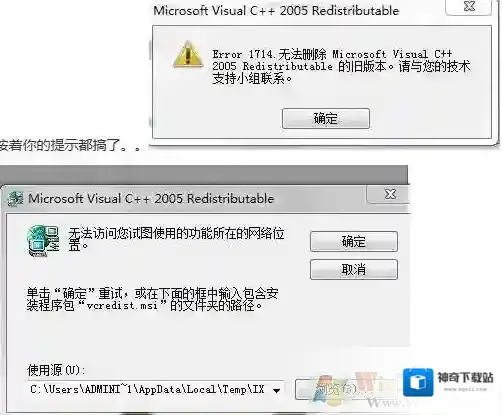502x415 pixels.
Task: Click 确定 to retry in lower dialog
Action: click(354, 241)
